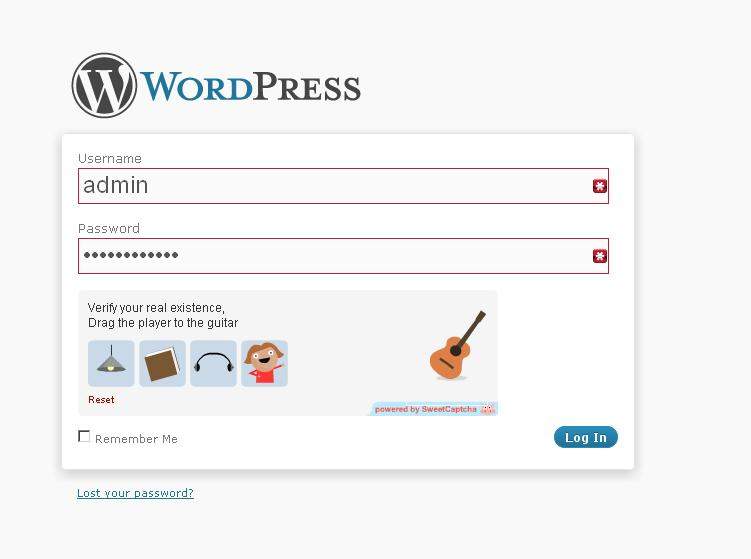Click the Log In button
The image size is (751, 559).
(586, 437)
